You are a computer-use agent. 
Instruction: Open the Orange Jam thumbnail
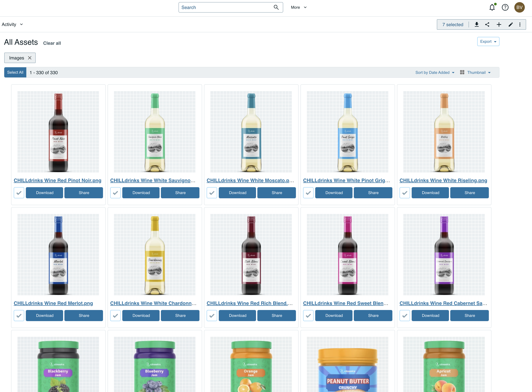[x=251, y=364]
